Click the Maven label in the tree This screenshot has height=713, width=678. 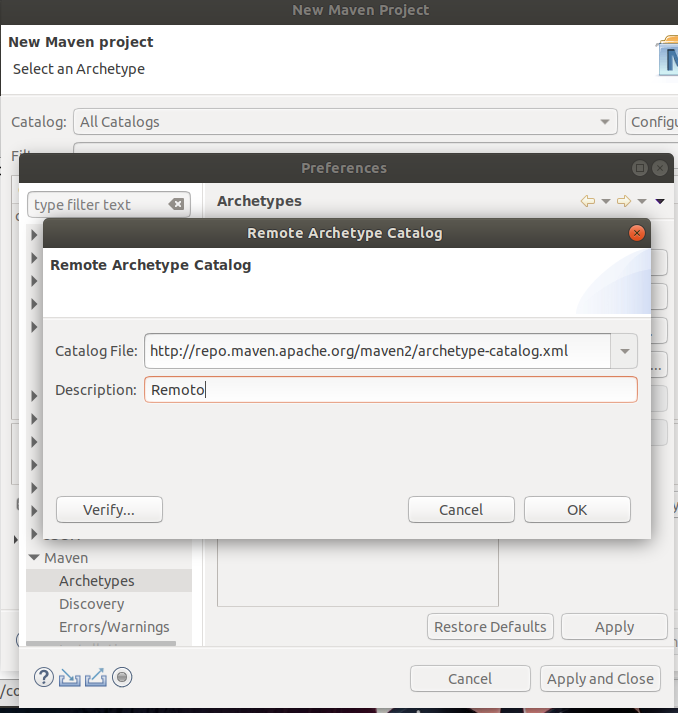pos(66,558)
